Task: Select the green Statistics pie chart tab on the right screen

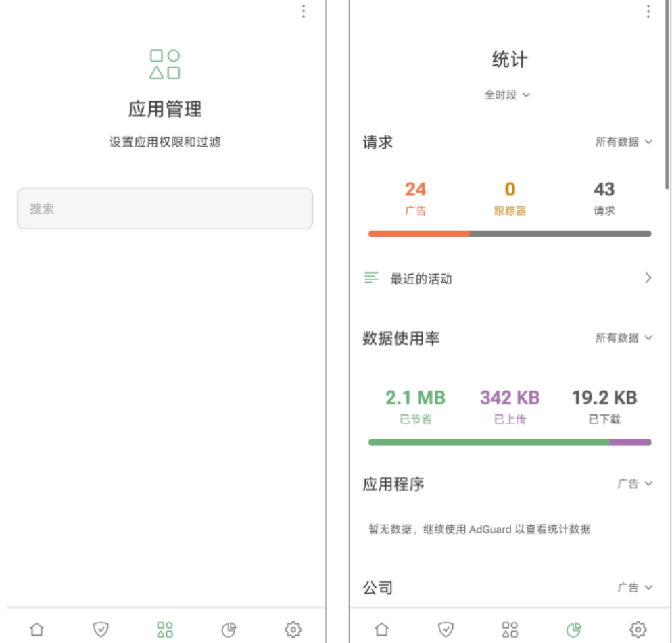Action: tap(574, 629)
